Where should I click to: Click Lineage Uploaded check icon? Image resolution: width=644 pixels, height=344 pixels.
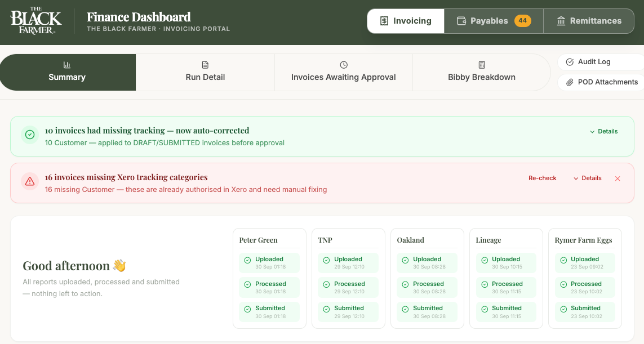(485, 260)
